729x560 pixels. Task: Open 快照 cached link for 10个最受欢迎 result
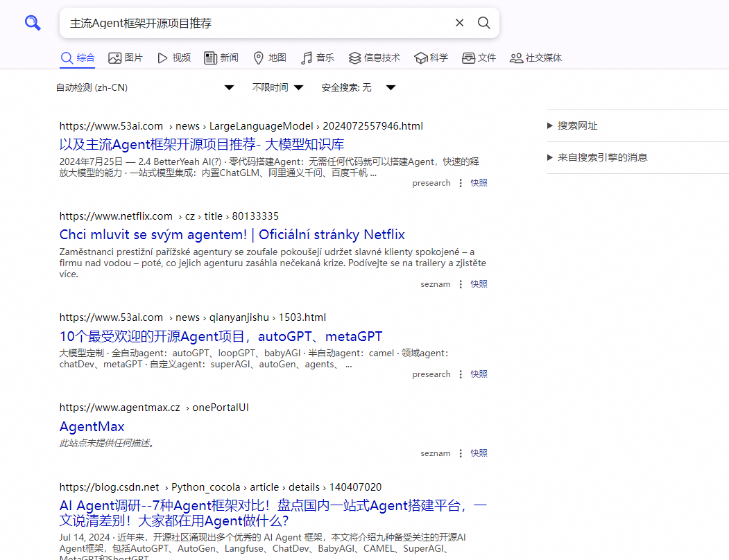click(479, 374)
